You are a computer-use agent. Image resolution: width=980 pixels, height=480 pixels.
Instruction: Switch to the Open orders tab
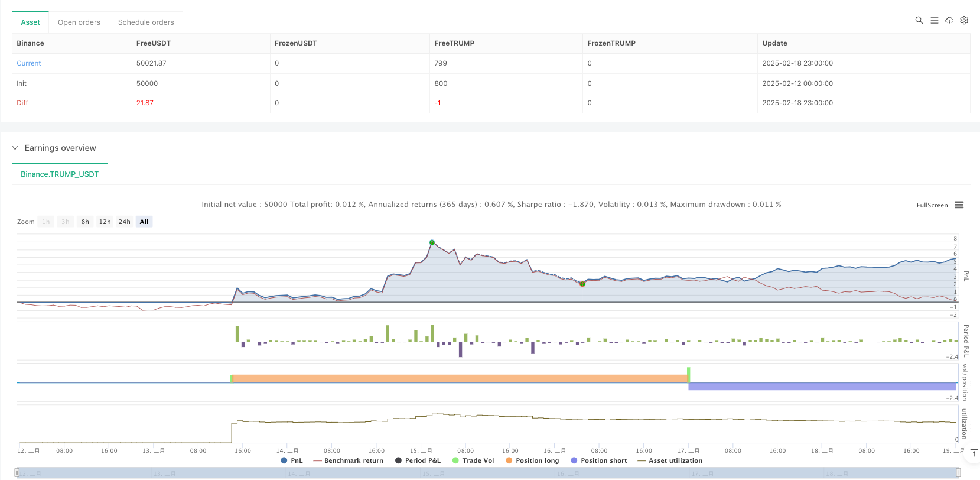(x=79, y=22)
